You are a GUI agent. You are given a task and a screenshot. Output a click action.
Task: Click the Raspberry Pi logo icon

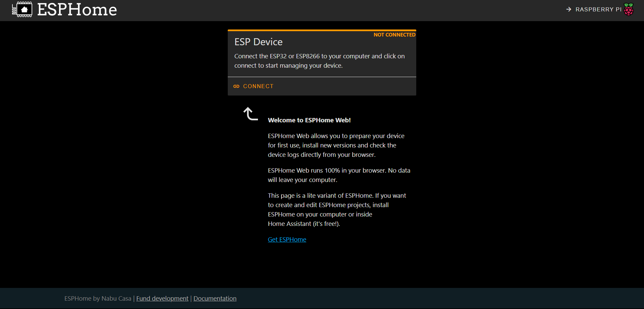pos(629,9)
